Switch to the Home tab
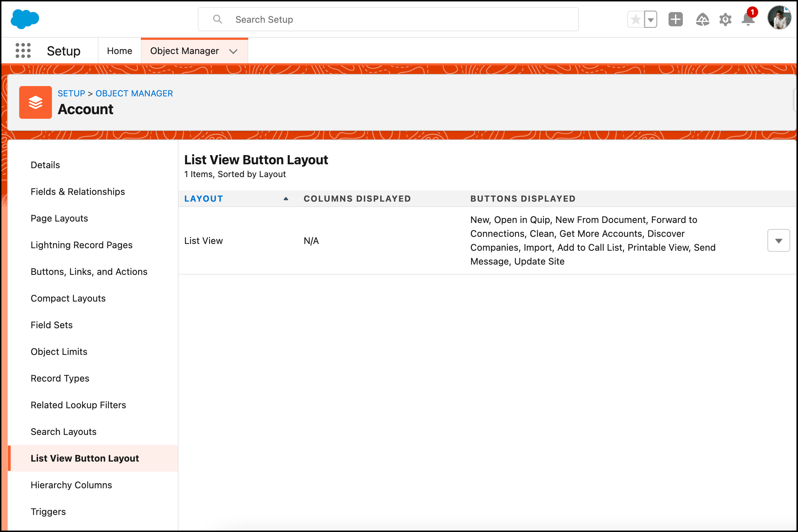The image size is (798, 532). click(119, 51)
